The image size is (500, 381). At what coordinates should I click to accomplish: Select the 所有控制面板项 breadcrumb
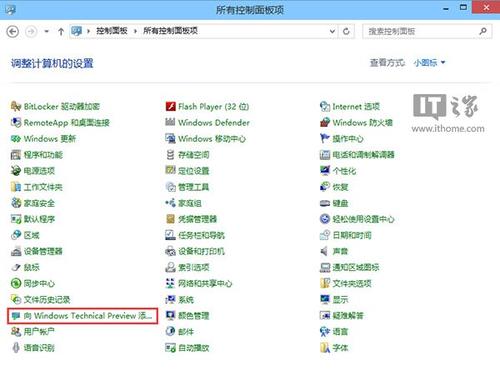pyautogui.click(x=170, y=31)
